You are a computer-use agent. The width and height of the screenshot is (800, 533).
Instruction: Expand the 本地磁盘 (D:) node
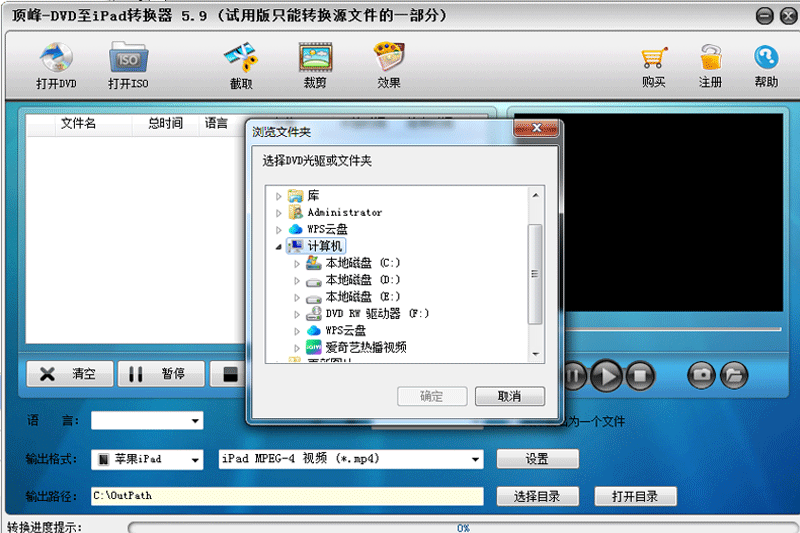297,280
